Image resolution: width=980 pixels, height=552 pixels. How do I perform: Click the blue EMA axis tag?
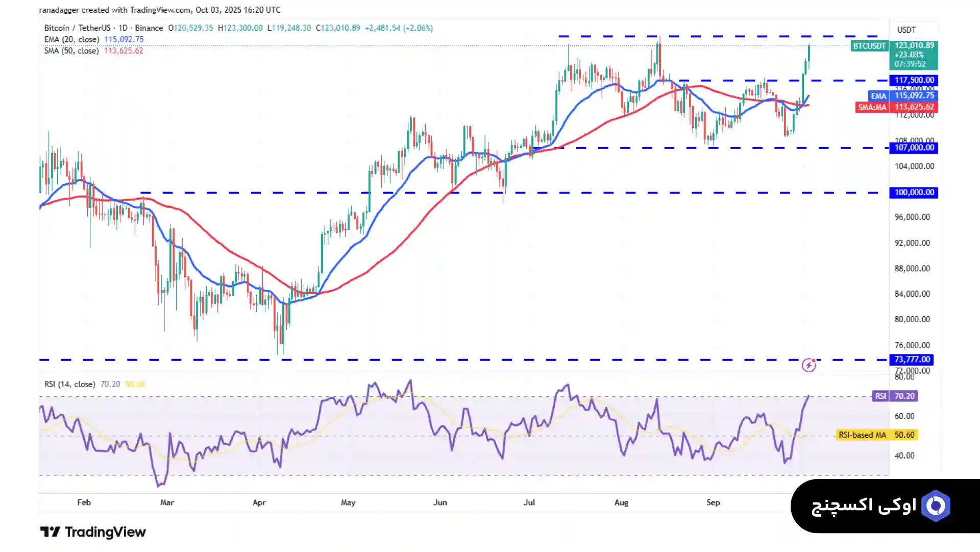click(878, 96)
